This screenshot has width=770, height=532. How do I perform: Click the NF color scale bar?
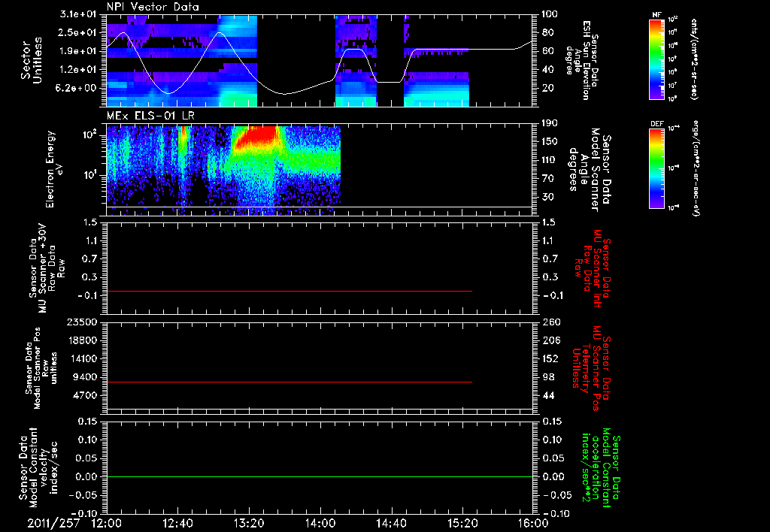[x=657, y=59]
